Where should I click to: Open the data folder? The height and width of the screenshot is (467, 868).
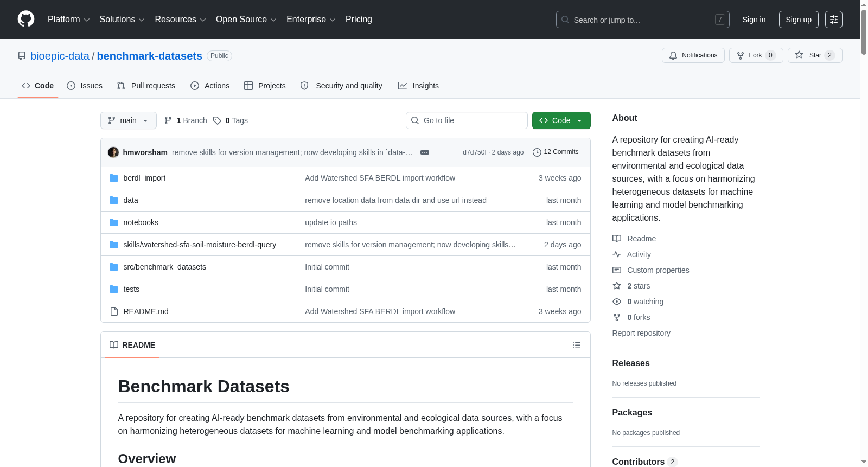pyautogui.click(x=131, y=200)
